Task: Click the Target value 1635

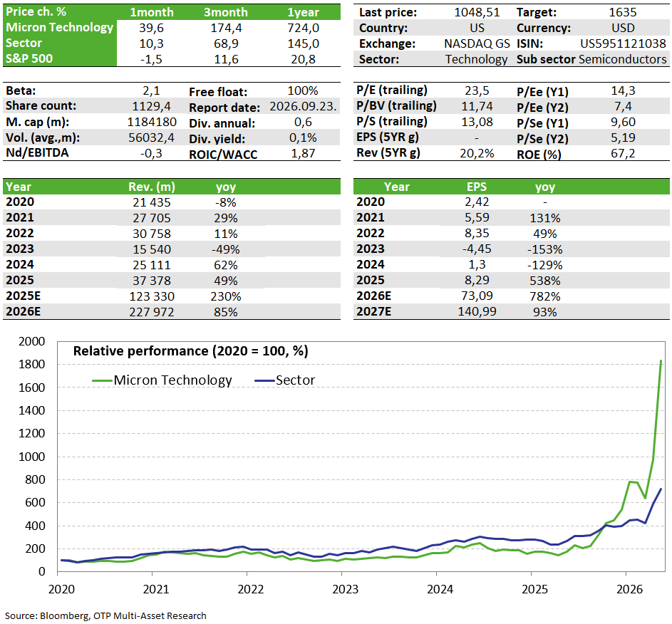Action: pos(622,12)
